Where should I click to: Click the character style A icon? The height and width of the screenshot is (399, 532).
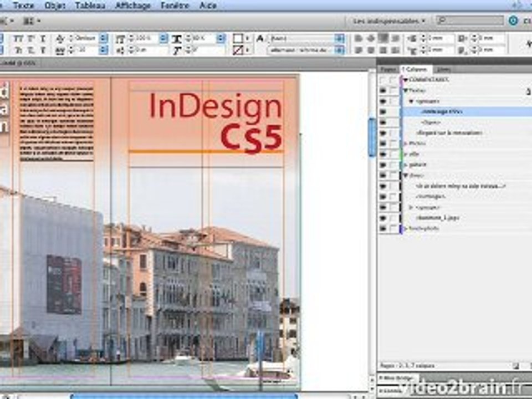pyautogui.click(x=260, y=38)
